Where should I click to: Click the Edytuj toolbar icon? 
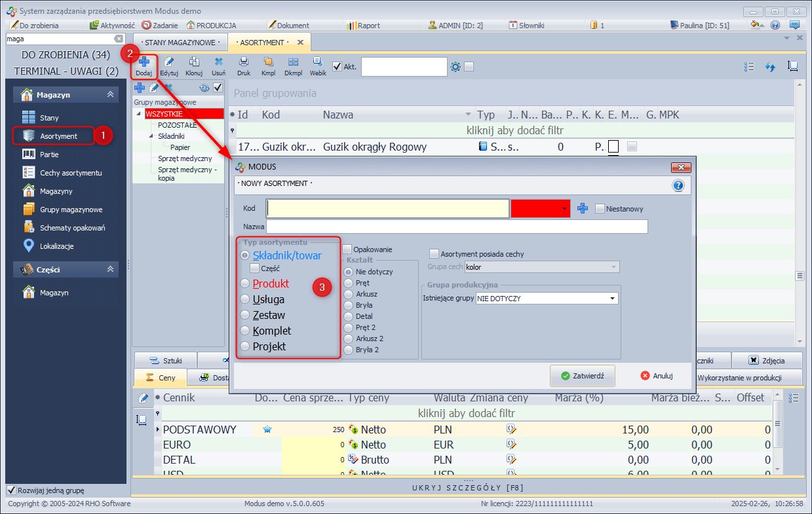(x=169, y=66)
